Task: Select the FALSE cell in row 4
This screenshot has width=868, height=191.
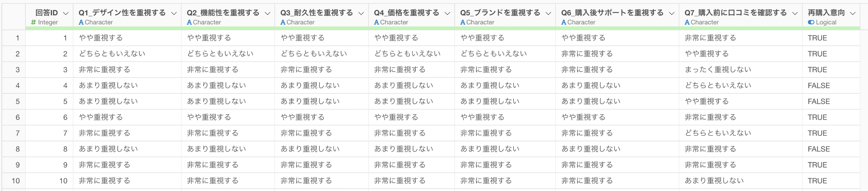Action: tap(818, 85)
